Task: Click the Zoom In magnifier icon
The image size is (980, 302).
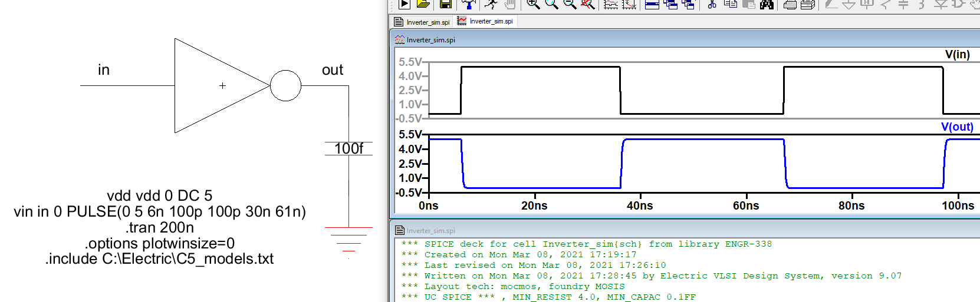Action: [533, 4]
